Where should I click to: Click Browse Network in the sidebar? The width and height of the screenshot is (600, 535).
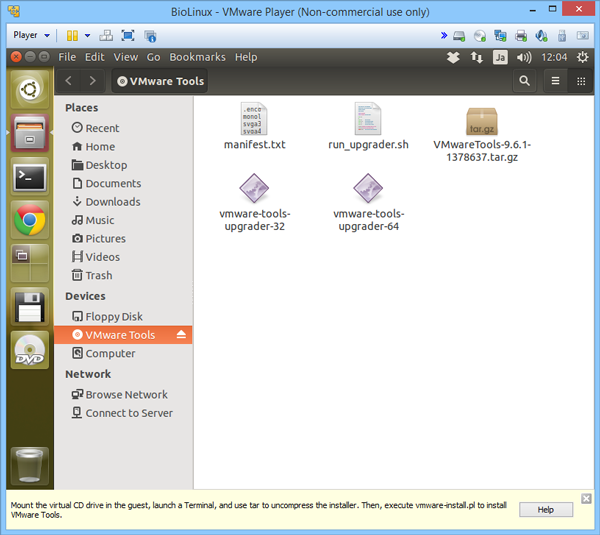[x=123, y=394]
